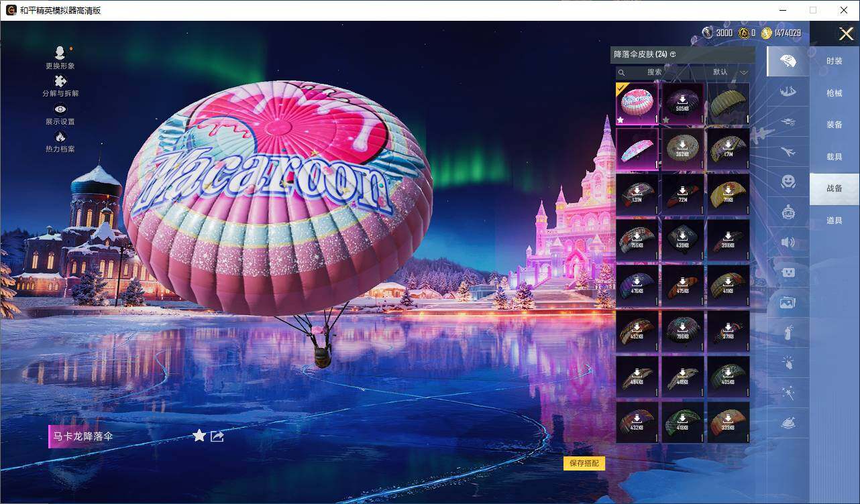This screenshot has width=860, height=504.
Task: Open the 更换形象 change avatar icon
Action: point(60,54)
